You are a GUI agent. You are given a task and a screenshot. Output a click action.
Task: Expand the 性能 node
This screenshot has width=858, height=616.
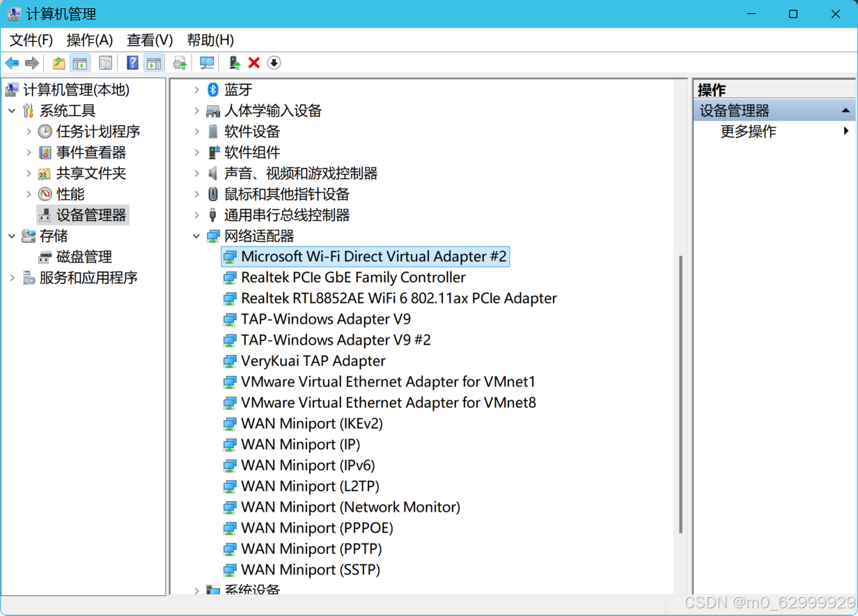(29, 194)
